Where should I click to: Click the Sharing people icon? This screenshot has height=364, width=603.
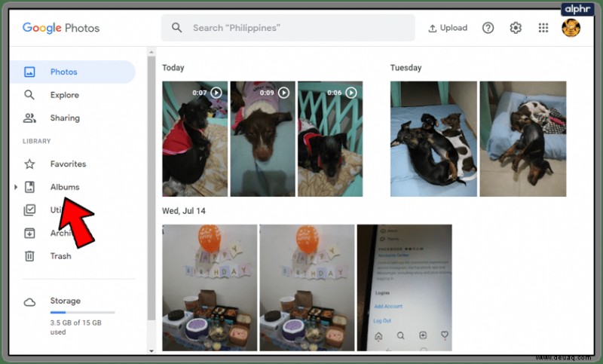(x=29, y=118)
